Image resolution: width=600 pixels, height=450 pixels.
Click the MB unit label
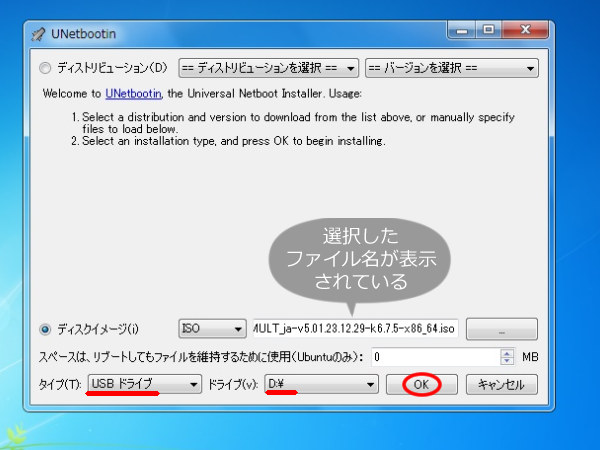[530, 357]
